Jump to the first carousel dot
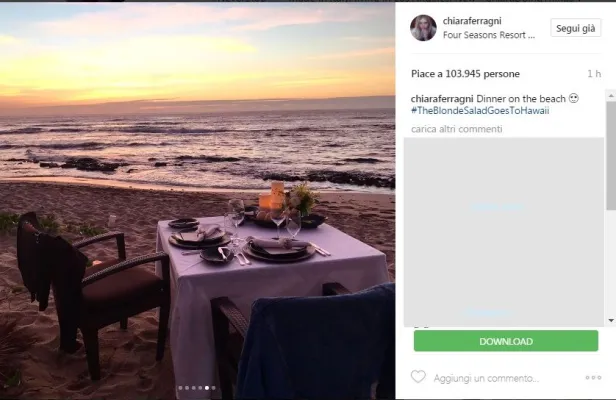This screenshot has height=400, width=616. click(x=180, y=388)
